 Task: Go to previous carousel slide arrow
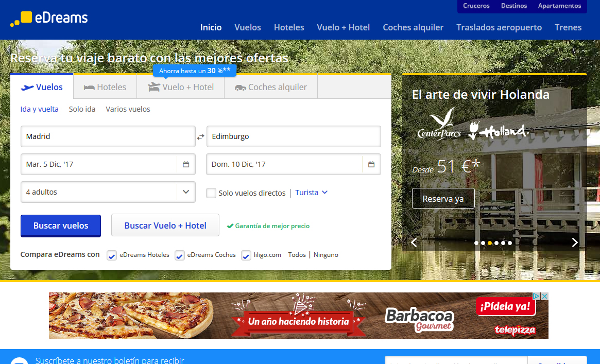(414, 242)
